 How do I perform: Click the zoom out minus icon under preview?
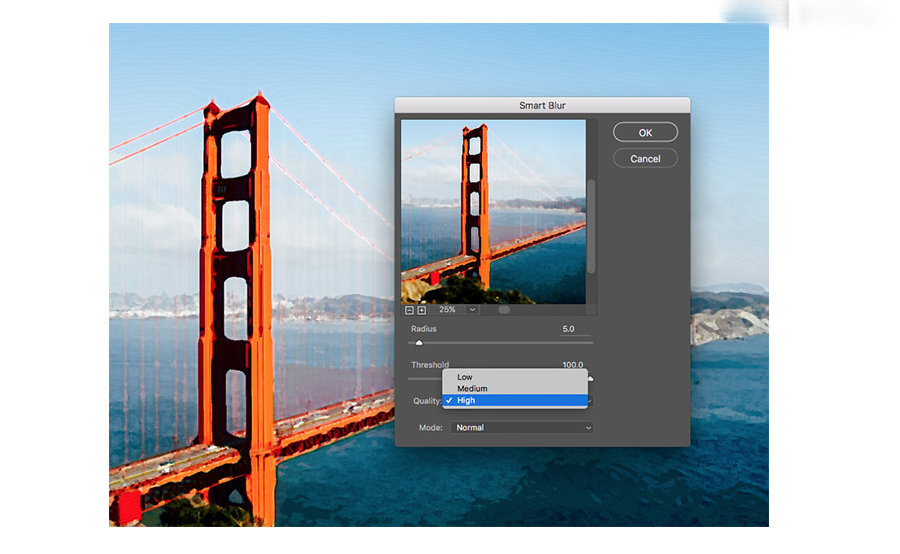(409, 310)
